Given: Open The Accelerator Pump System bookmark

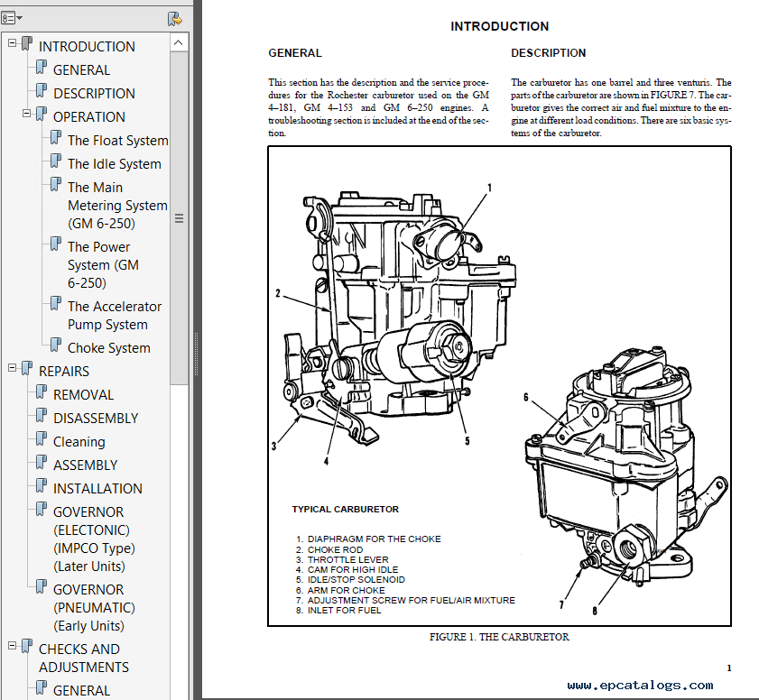Looking at the screenshot, I should tap(115, 316).
